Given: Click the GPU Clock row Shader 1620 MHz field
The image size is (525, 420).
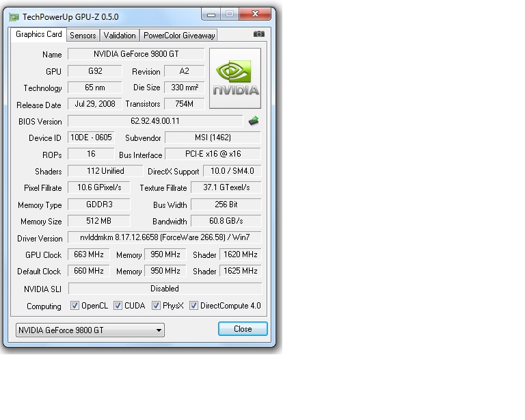Looking at the screenshot, I should [241, 254].
